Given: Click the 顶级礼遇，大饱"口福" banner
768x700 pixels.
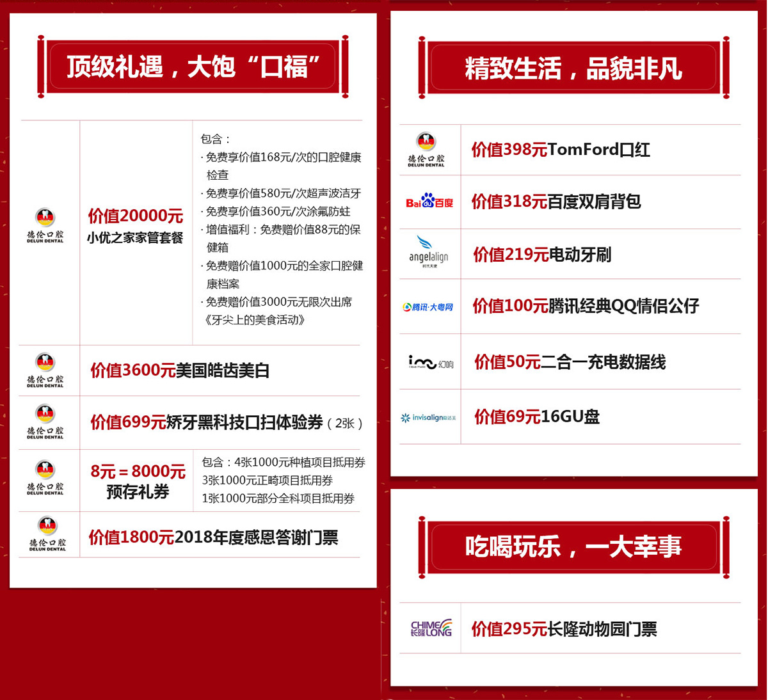Looking at the screenshot, I should tap(193, 67).
